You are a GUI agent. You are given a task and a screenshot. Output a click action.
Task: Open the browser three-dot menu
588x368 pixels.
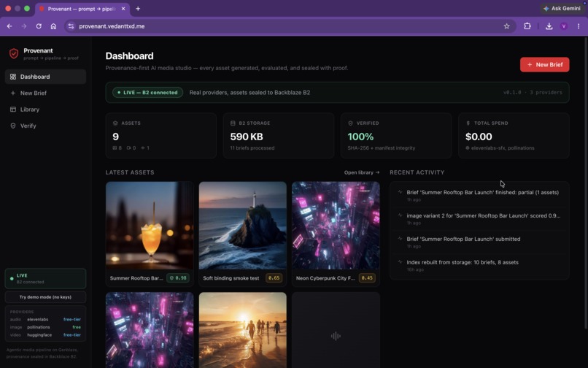point(579,26)
